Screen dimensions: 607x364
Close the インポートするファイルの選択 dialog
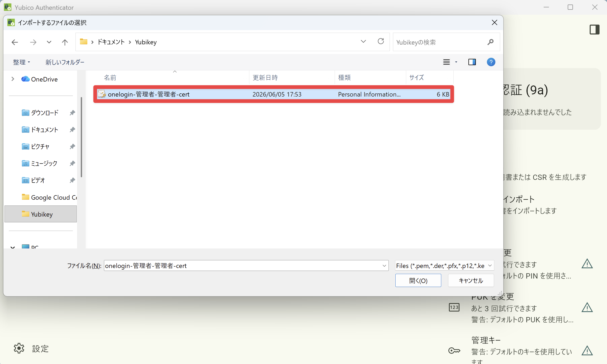[495, 23]
